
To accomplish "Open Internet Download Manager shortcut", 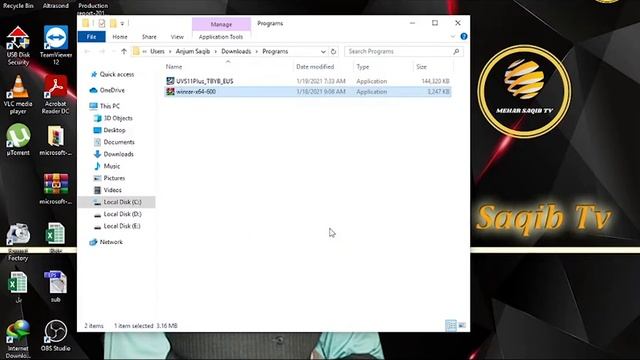I will [x=18, y=339].
